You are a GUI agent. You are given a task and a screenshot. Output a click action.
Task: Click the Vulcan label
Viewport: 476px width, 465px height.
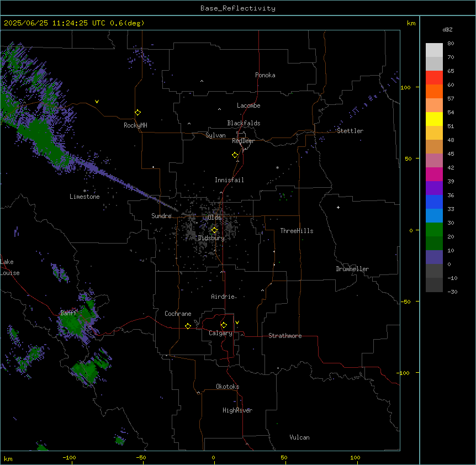coord(299,437)
